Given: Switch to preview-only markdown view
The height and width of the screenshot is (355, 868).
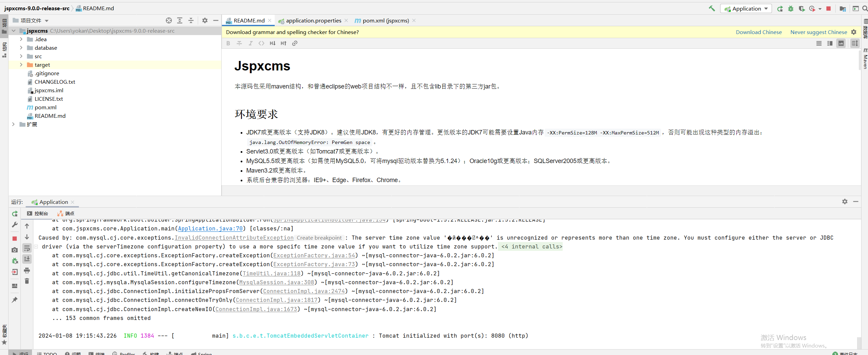Looking at the screenshot, I should (841, 43).
